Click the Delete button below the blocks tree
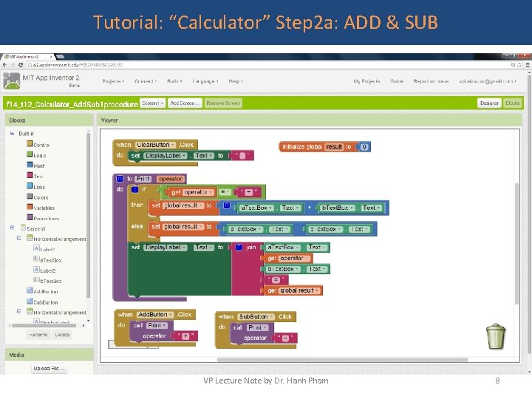The height and width of the screenshot is (399, 532). (x=62, y=335)
